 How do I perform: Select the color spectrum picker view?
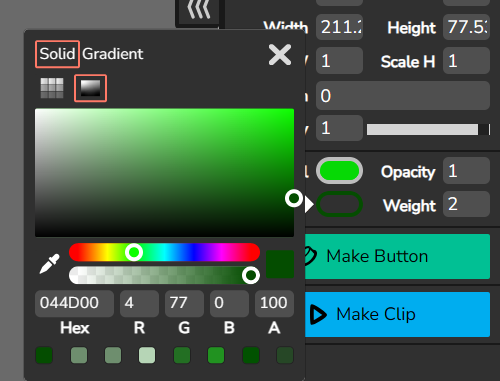[x=90, y=88]
